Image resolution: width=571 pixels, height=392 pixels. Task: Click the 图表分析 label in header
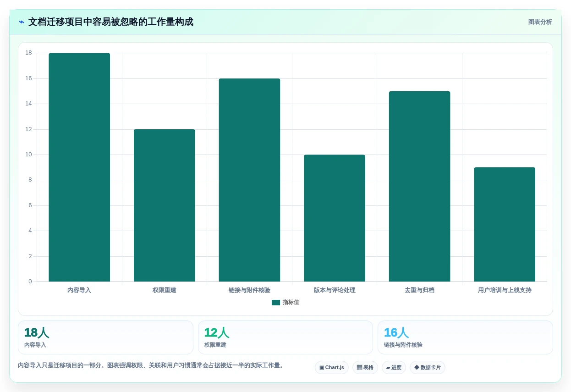pyautogui.click(x=540, y=22)
